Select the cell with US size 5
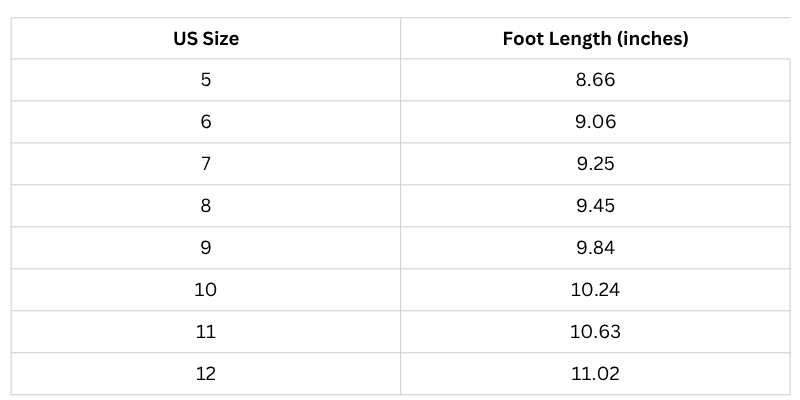 coord(206,80)
